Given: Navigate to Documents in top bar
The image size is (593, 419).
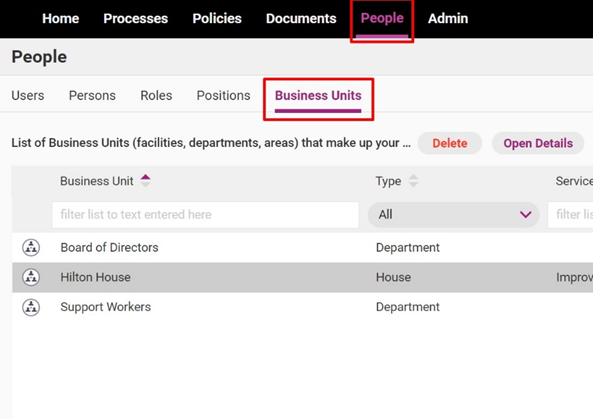Looking at the screenshot, I should 301,18.
